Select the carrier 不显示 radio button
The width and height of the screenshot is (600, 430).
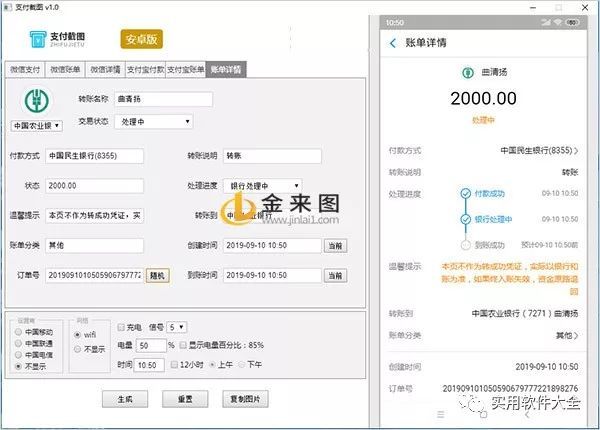coord(18,366)
